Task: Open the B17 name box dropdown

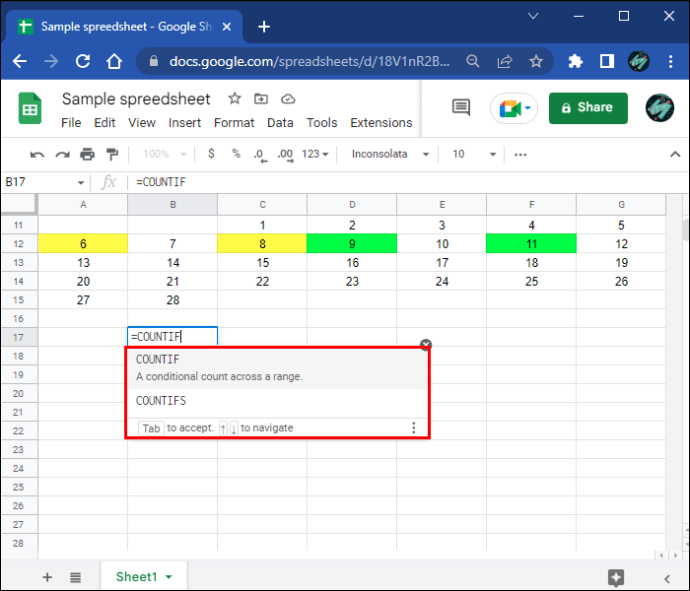Action: point(81,182)
